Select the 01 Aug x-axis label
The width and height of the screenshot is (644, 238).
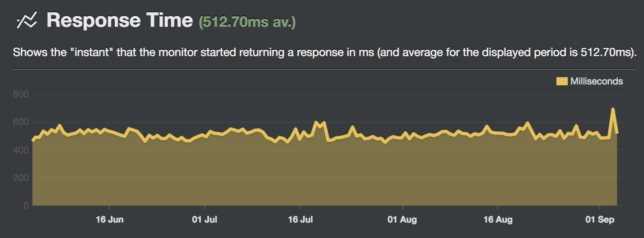pos(402,220)
